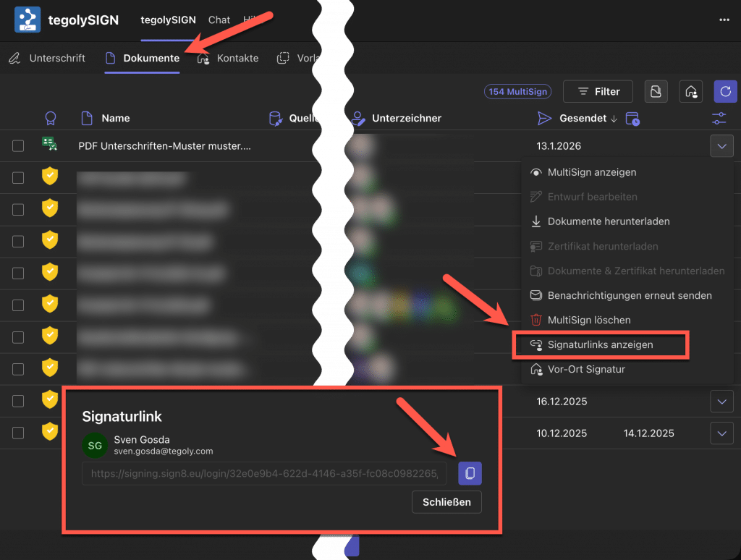741x560 pixels.
Task: Expand the actions dropdown for 10.12.2025 row
Action: (721, 433)
